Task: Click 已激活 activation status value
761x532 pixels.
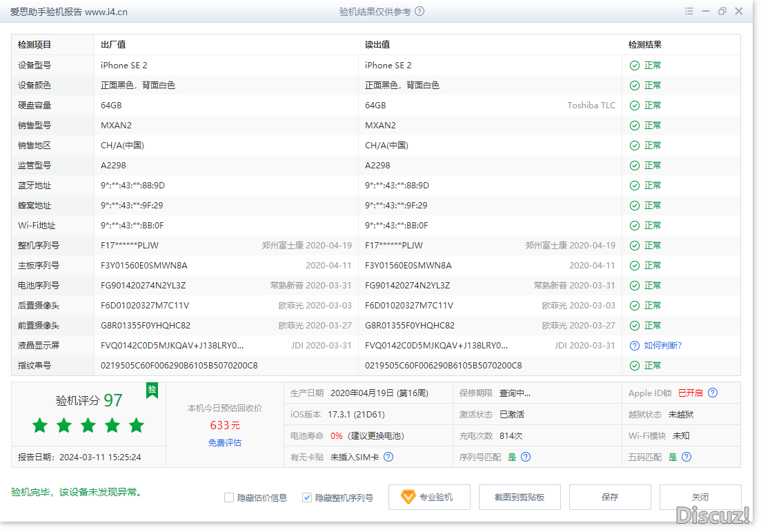Action: coord(511,415)
